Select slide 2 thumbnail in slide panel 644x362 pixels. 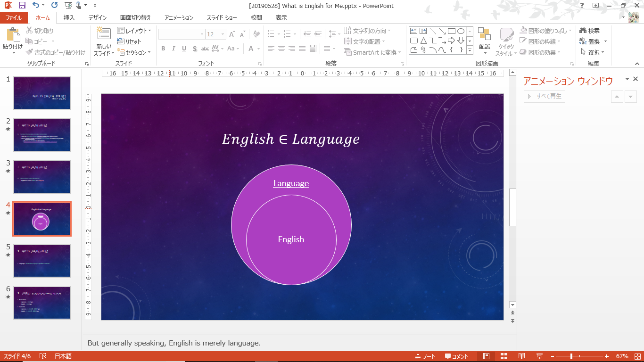[42, 135]
